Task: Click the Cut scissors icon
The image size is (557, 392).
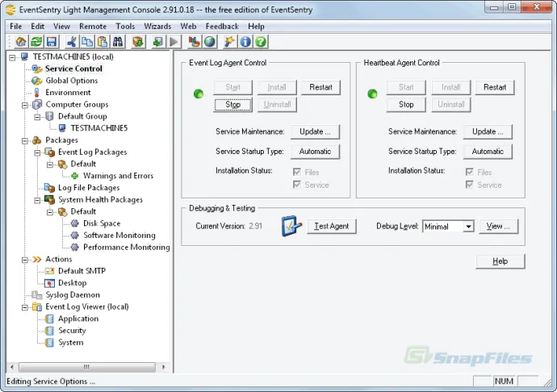Action: pos(72,42)
